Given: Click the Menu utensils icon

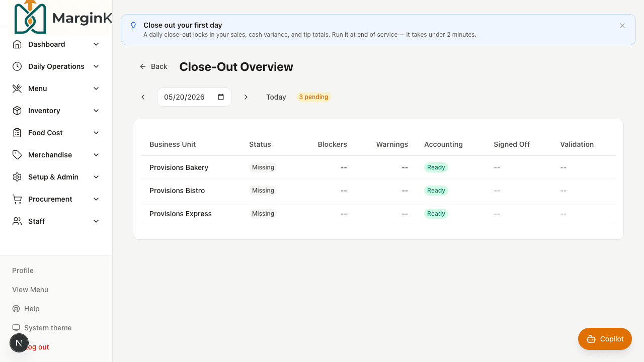Looking at the screenshot, I should [x=17, y=88].
